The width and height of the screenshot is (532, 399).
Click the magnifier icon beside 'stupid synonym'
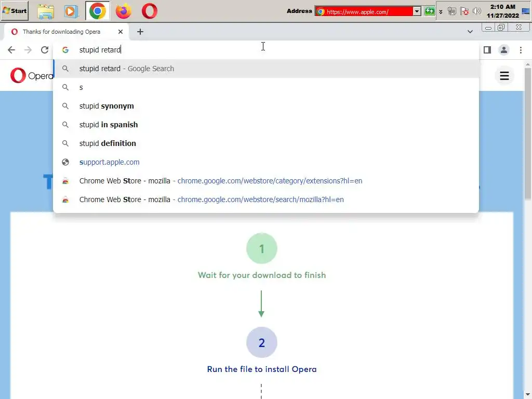pos(65,106)
